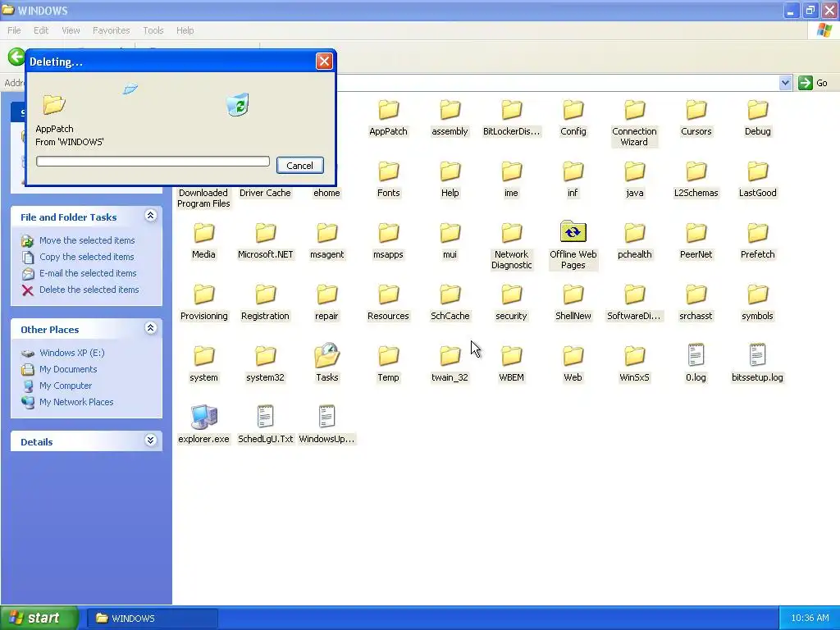Screen dimensions: 840x630
Task: Select the 0.log file
Action: tap(696, 363)
